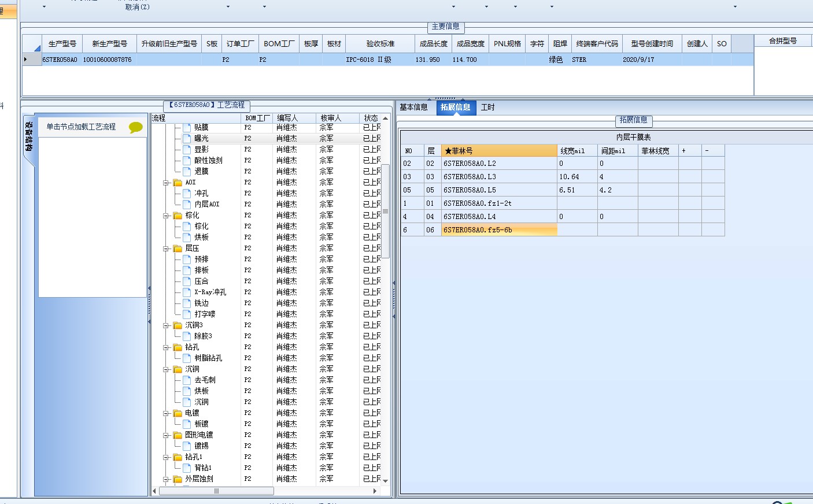Viewport: 813px width, 504px height.
Task: Click the document icon beside 打字唛
Action: coord(187,314)
